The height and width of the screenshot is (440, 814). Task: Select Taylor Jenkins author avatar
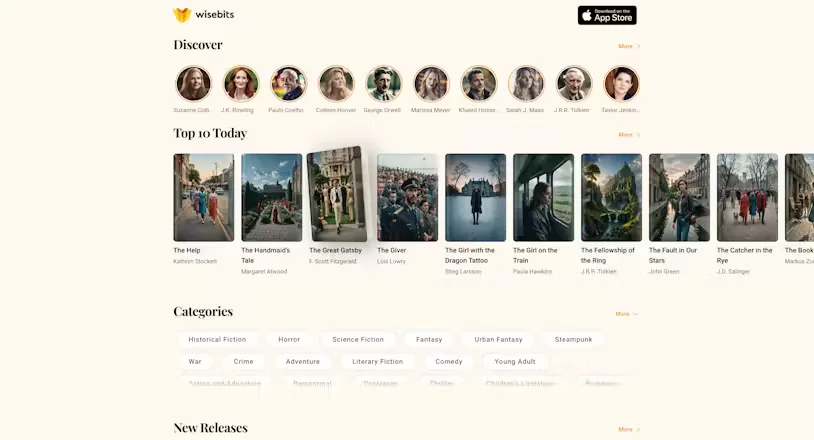621,84
